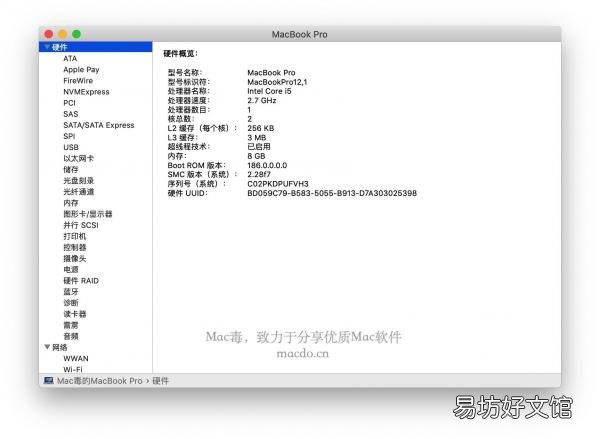Click the 核总数 label
This screenshot has width=600, height=439.
[181, 119]
